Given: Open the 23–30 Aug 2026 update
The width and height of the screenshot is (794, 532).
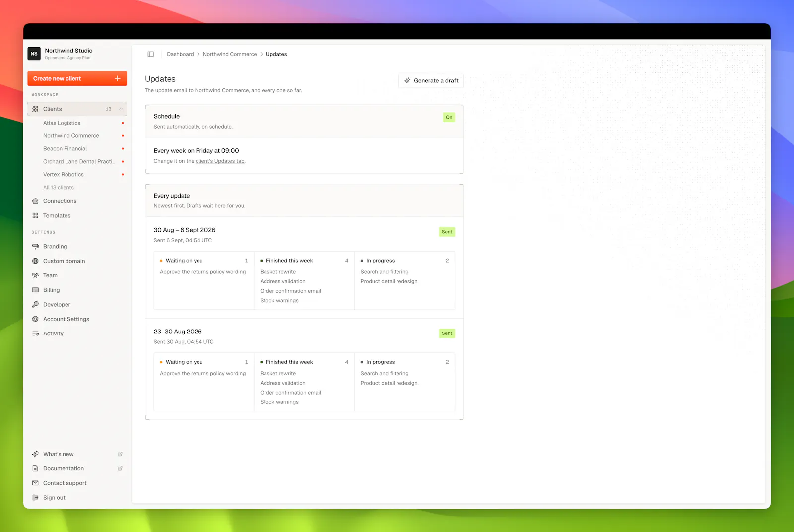Looking at the screenshot, I should (x=178, y=332).
